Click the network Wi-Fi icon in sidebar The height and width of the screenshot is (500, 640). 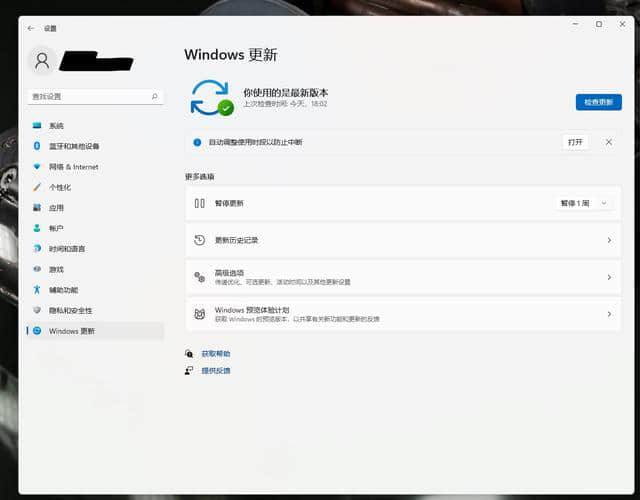pyautogui.click(x=37, y=167)
